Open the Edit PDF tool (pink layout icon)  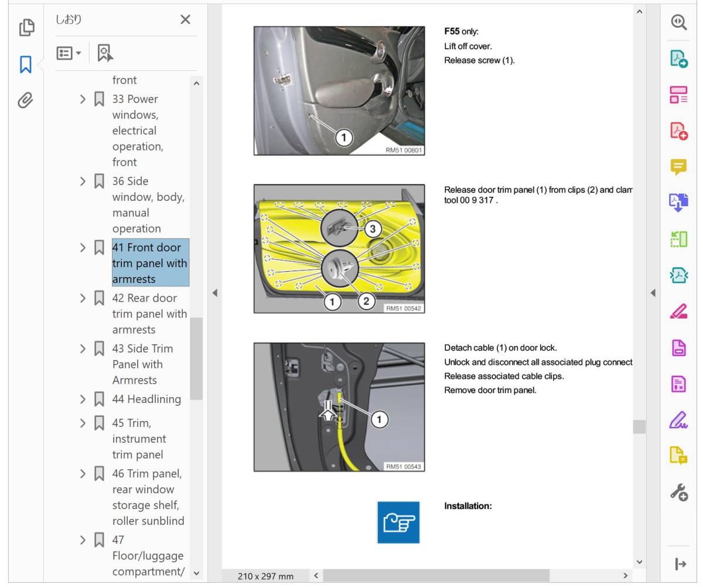tap(679, 95)
